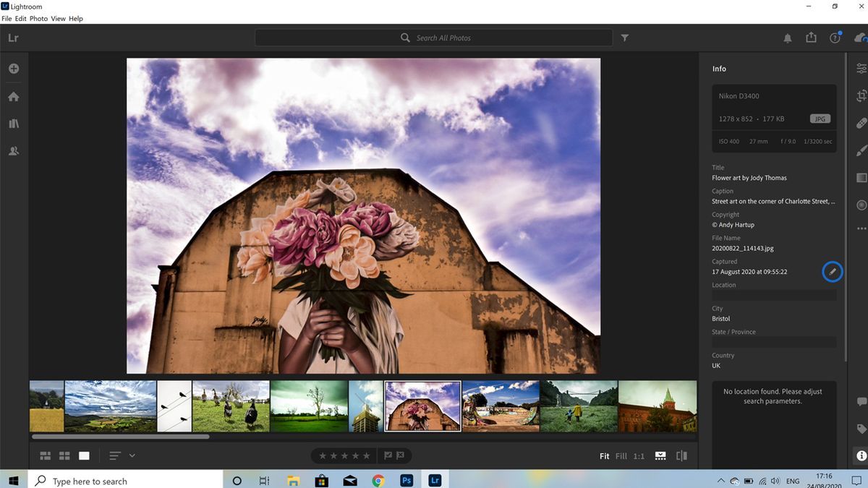Give the photo a five-star rating
This screenshot has height=488, width=868.
click(x=365, y=455)
